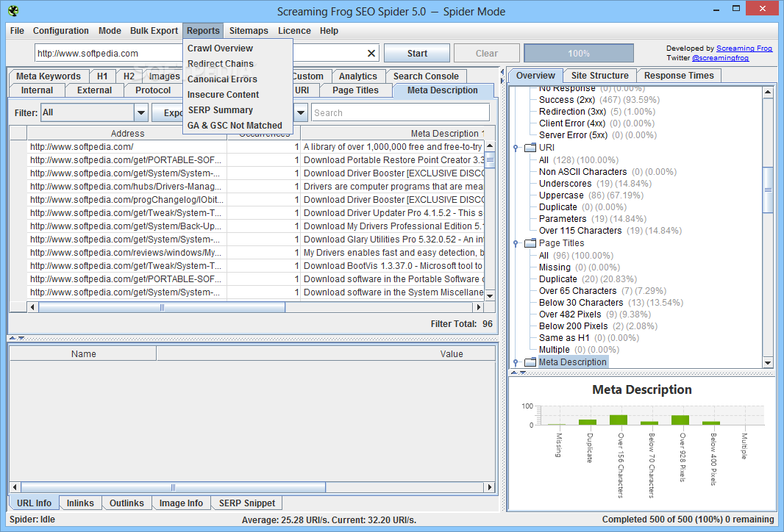Click the Export button
This screenshot has width=784, height=532.
point(168,113)
